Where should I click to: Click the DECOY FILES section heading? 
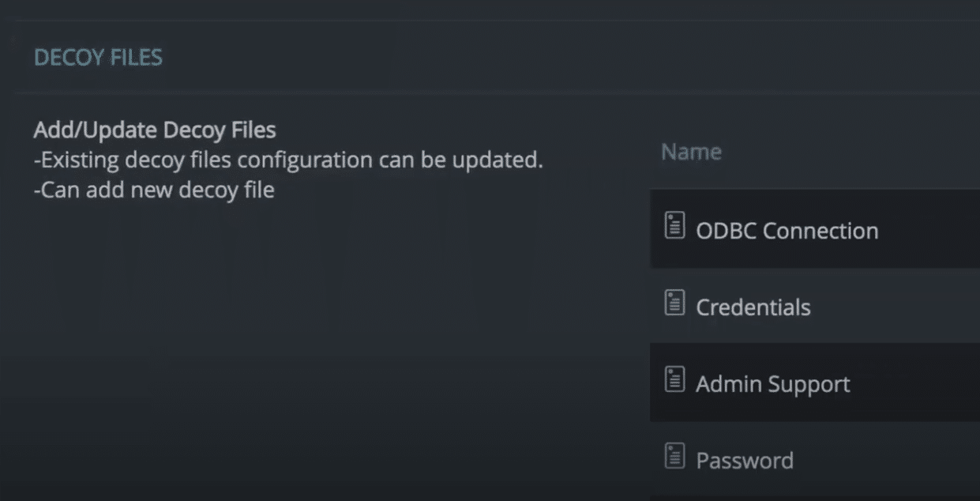(x=98, y=58)
